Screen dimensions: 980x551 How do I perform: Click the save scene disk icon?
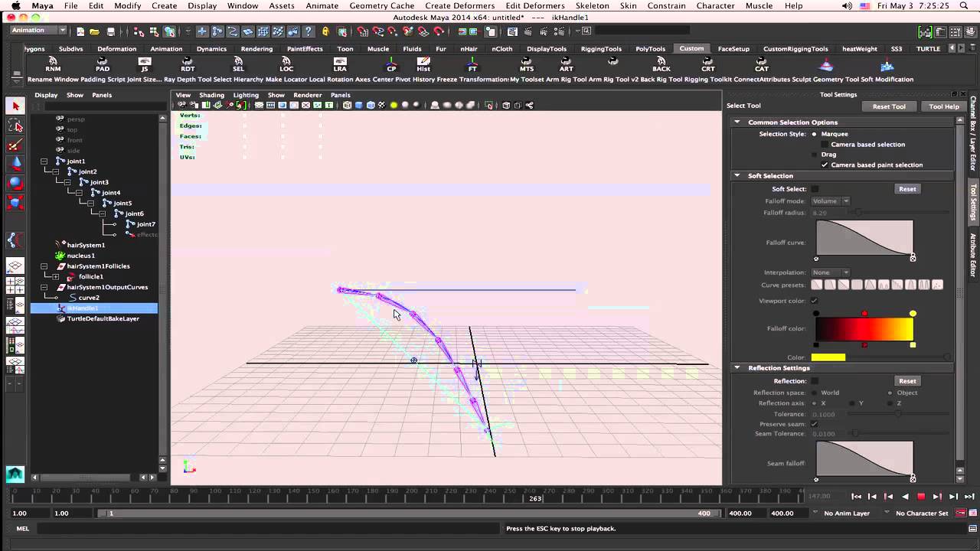(x=110, y=31)
